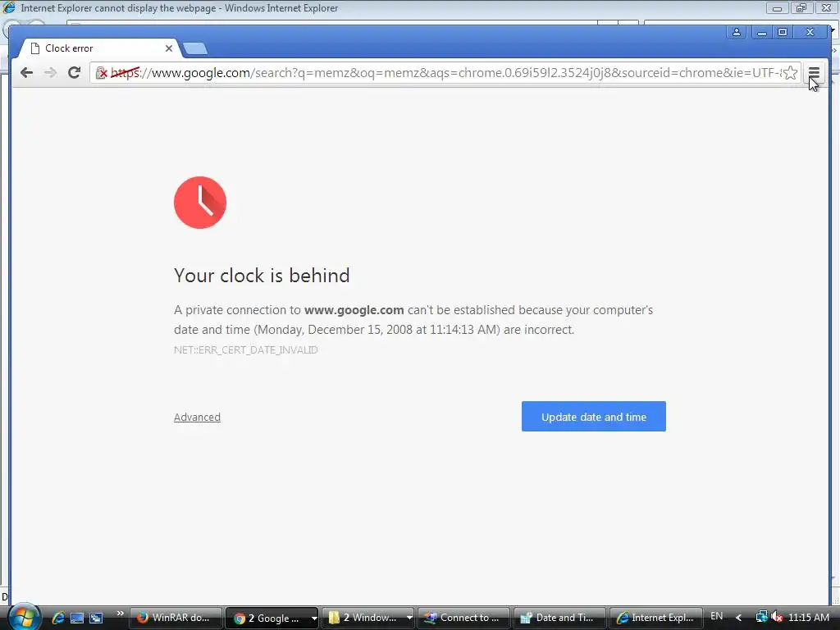Restore the Internet Explorer window
The image size is (840, 630).
801,8
